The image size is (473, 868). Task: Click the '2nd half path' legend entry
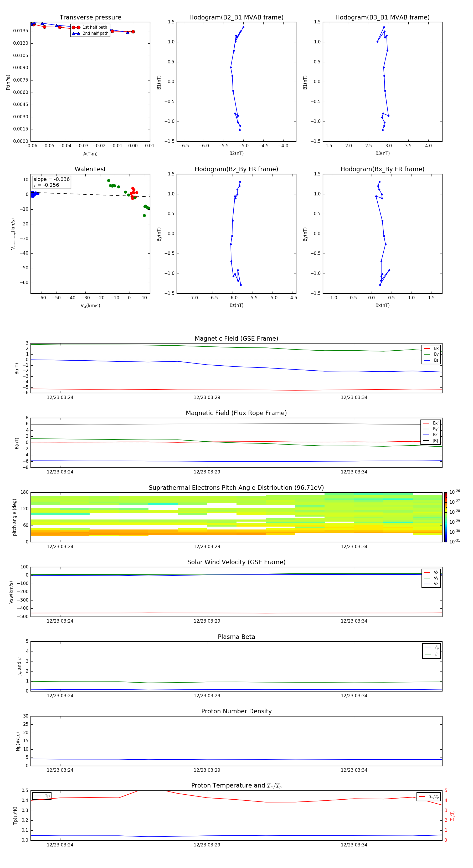pyautogui.click(x=90, y=33)
